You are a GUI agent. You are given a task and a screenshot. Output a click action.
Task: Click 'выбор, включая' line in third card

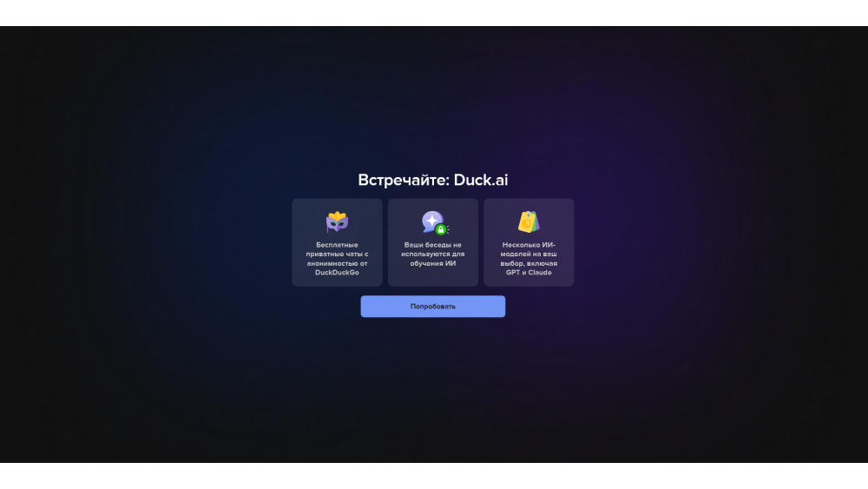click(x=529, y=263)
